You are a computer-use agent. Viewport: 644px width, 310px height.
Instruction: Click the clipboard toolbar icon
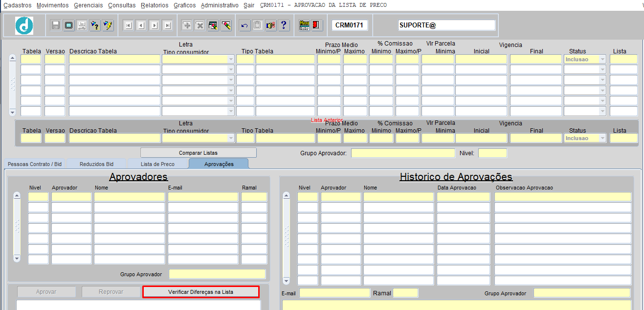click(258, 25)
